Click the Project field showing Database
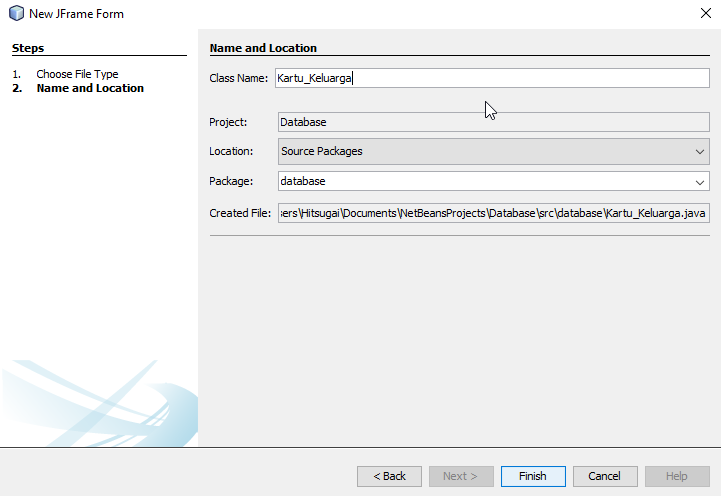 pyautogui.click(x=493, y=122)
